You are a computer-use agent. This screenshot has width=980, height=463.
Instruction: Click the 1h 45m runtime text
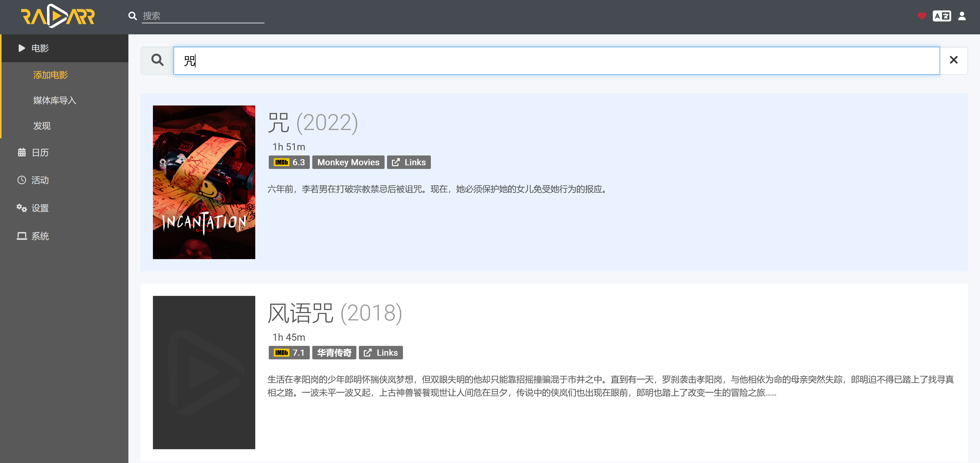pos(289,337)
